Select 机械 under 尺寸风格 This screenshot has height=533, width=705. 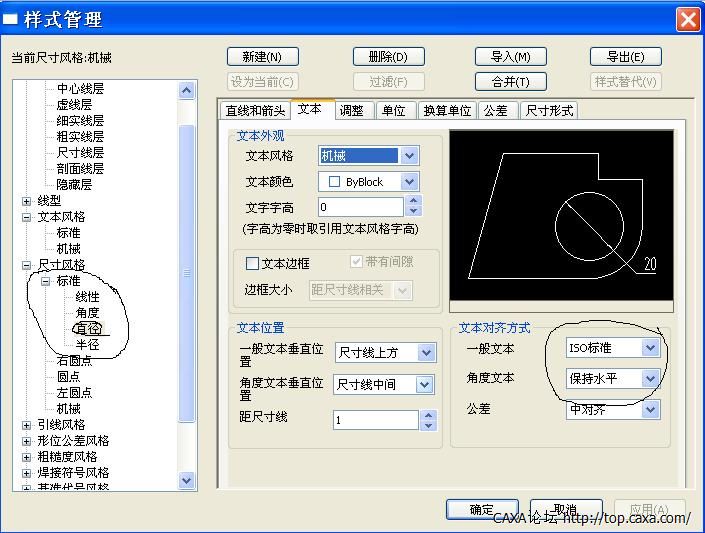pos(68,408)
